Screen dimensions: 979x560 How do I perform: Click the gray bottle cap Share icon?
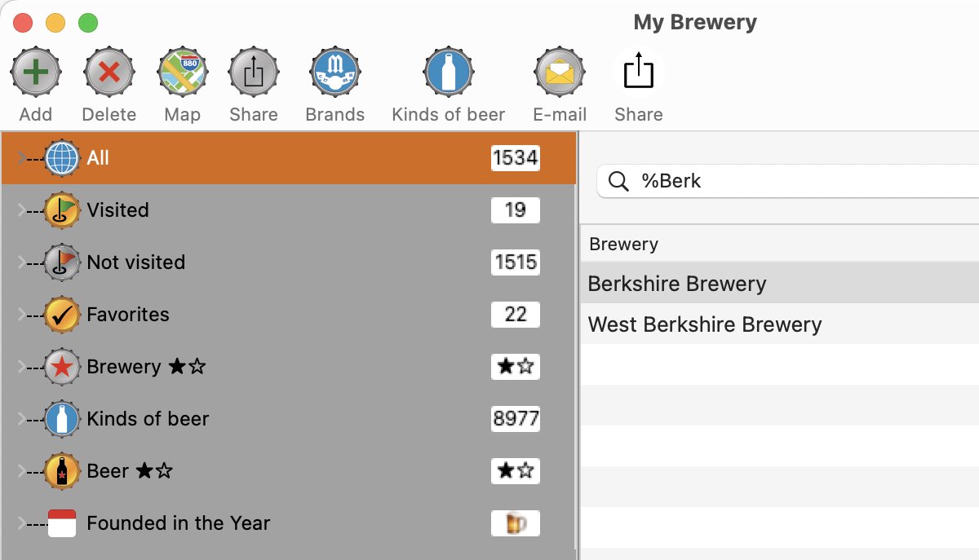[x=253, y=73]
